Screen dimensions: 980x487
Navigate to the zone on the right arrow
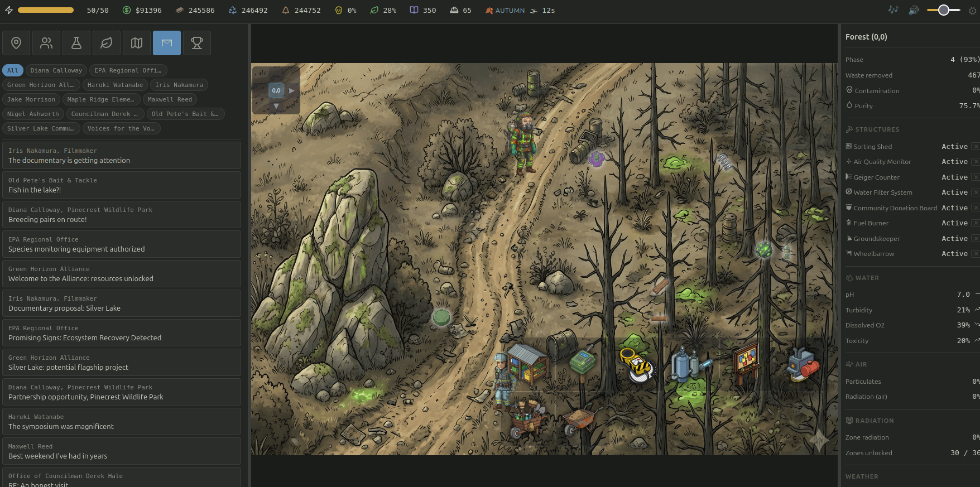[291, 90]
